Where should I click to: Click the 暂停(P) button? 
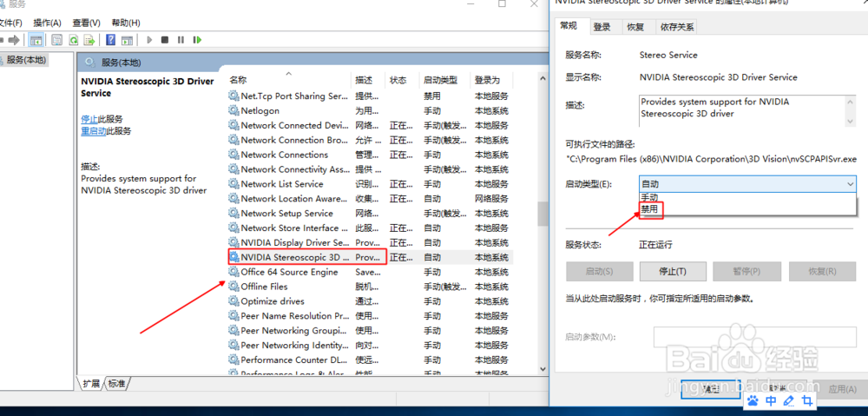pos(747,272)
